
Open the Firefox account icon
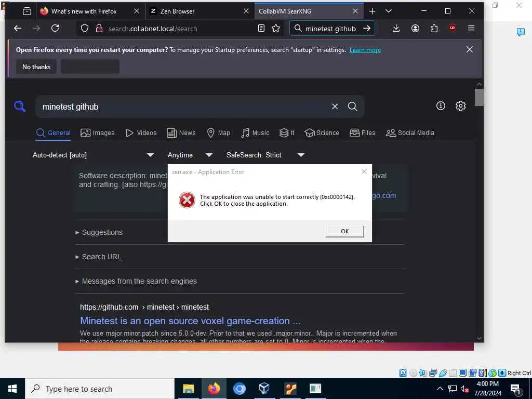(415, 29)
